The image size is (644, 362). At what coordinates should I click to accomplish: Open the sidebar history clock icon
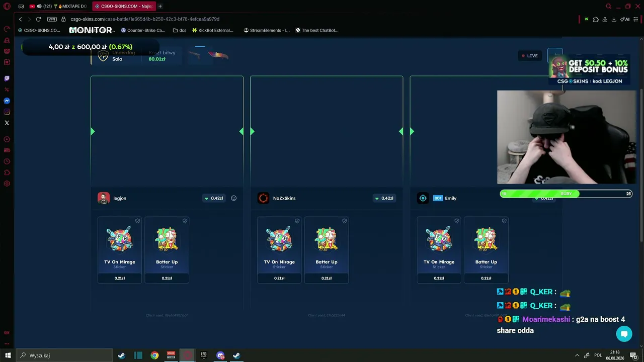click(7, 161)
